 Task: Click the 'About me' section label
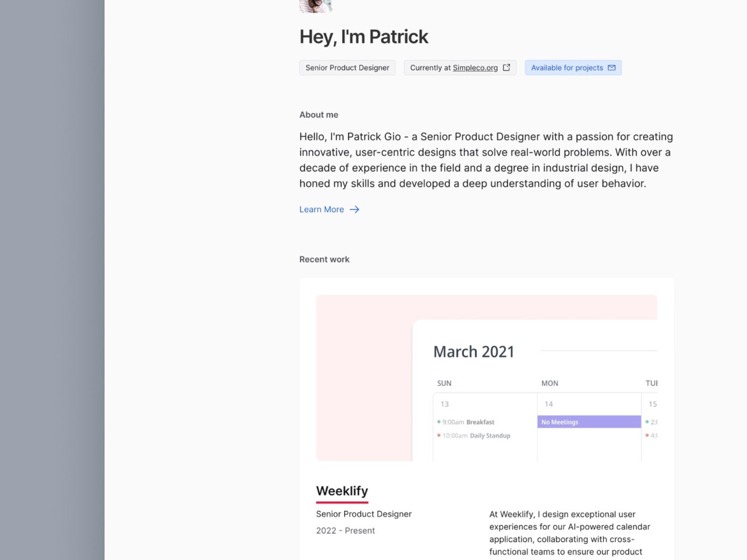(319, 115)
